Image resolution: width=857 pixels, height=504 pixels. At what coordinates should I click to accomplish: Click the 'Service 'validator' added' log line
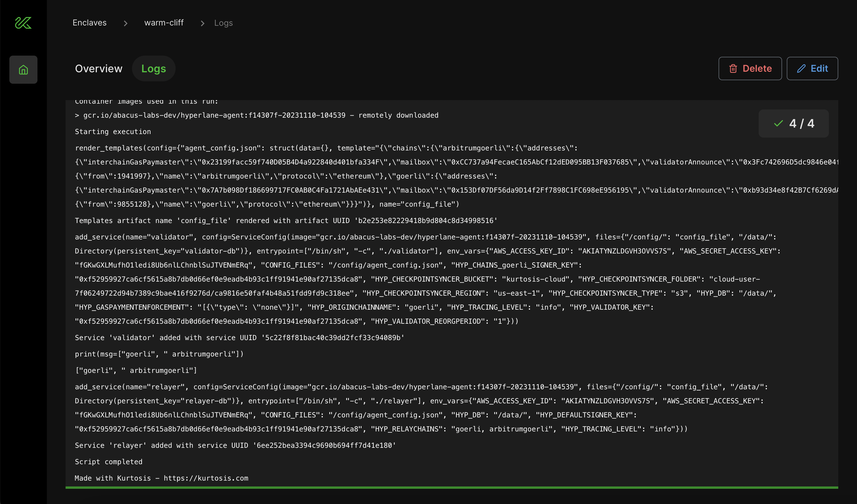click(239, 338)
